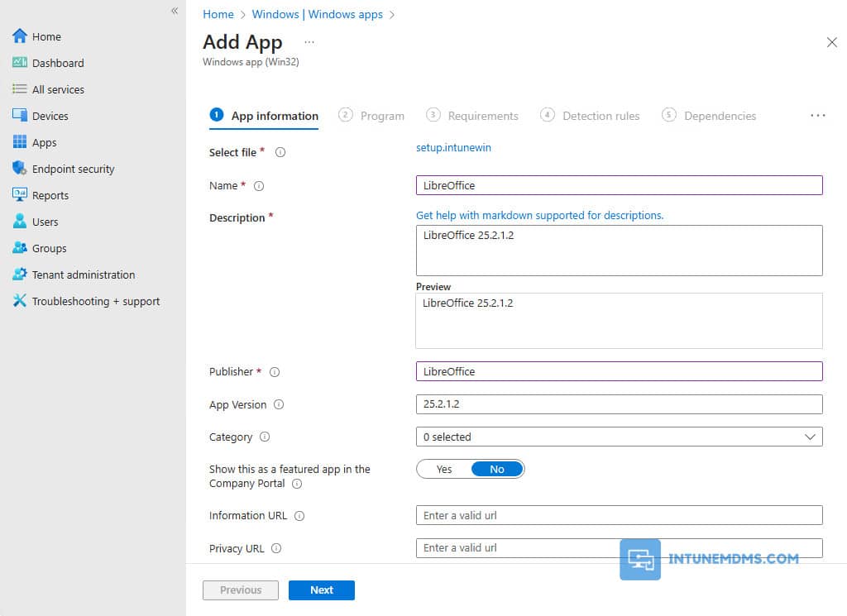Click info icon next to App Version
This screenshot has width=847, height=616.
(x=278, y=404)
